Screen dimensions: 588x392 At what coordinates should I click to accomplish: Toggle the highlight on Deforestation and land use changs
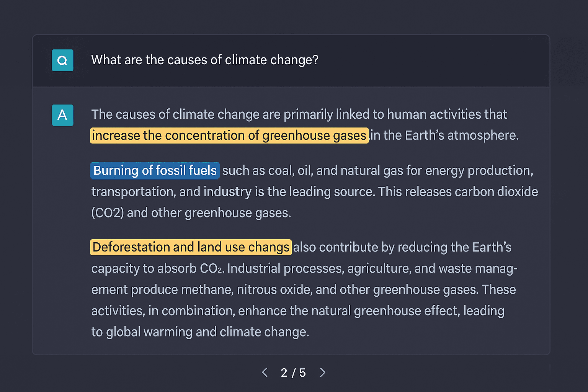(190, 247)
